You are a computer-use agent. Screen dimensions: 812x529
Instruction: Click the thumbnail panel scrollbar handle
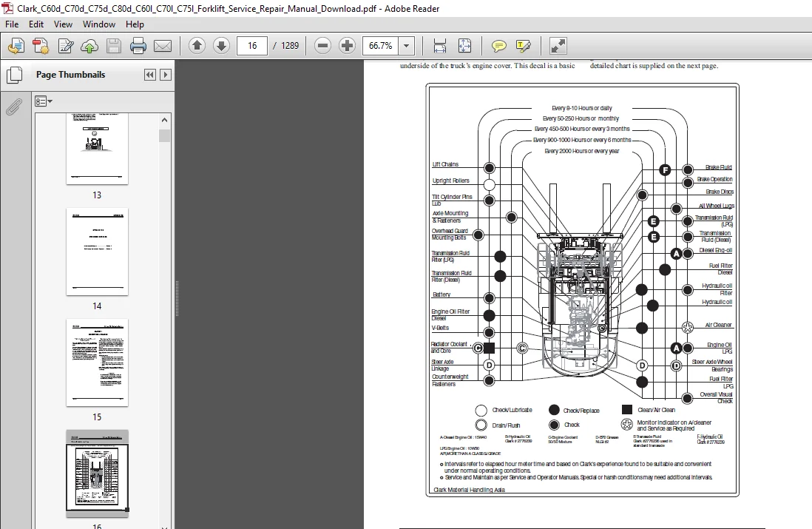point(164,135)
